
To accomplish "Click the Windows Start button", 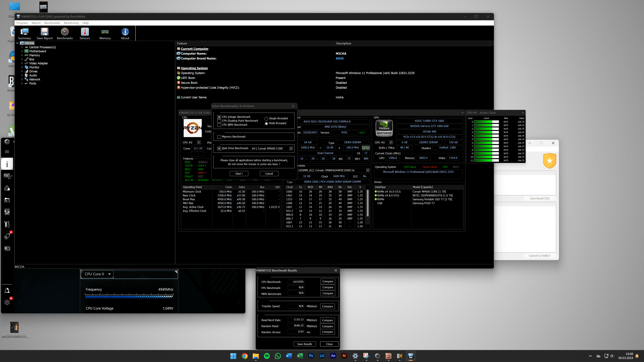I will pos(233,356).
